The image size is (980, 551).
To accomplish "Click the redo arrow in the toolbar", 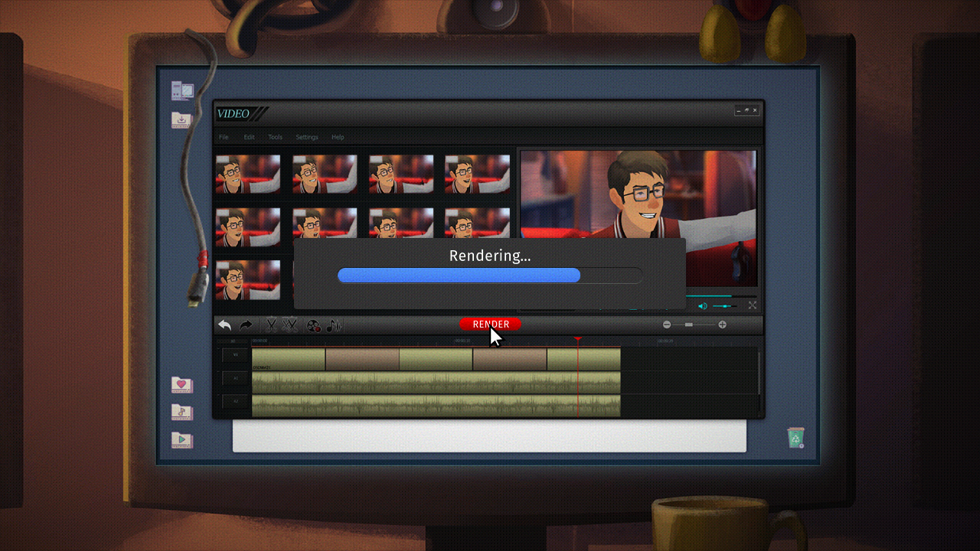I will pyautogui.click(x=246, y=325).
